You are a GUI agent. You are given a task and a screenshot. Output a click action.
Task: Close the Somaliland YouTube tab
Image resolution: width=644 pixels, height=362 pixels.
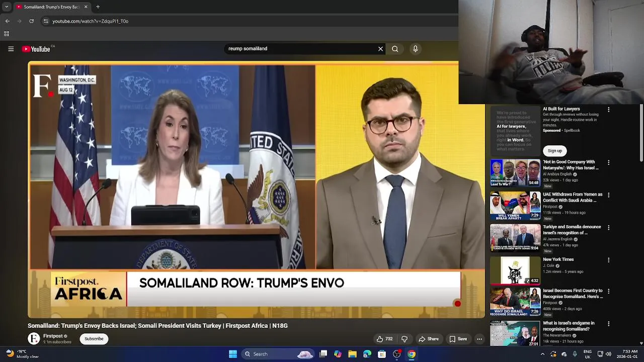(x=86, y=7)
